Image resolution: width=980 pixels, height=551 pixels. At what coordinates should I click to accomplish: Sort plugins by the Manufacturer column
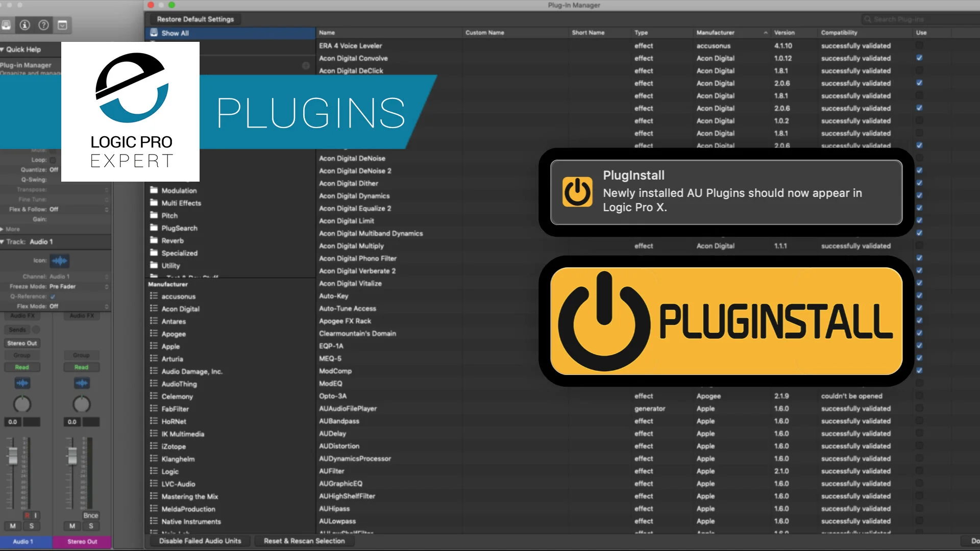click(x=716, y=32)
